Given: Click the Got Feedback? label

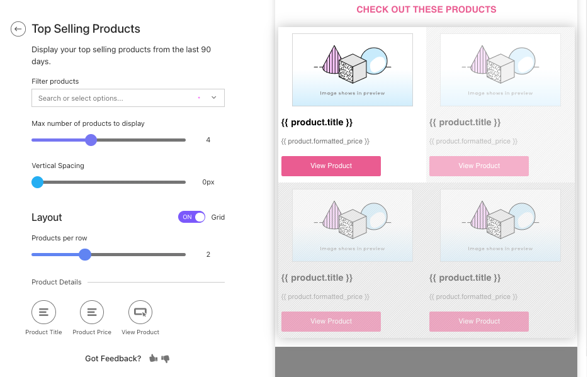Looking at the screenshot, I should point(113,358).
